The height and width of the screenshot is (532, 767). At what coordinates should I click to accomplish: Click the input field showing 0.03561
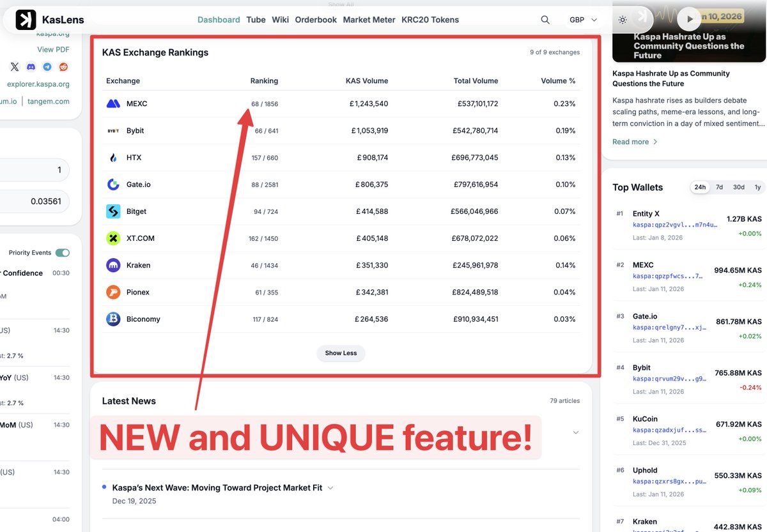coord(35,201)
